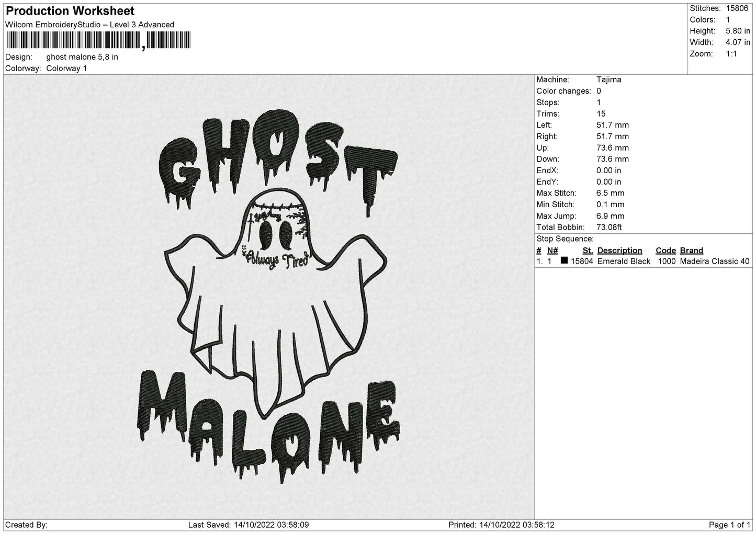The image size is (756, 534).
Task: Click the St. column header
Action: click(588, 251)
